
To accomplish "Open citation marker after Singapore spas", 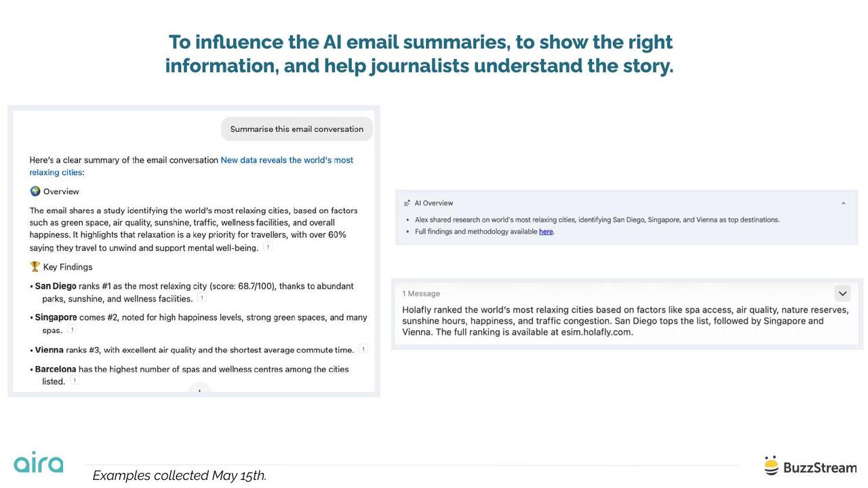I will (72, 329).
